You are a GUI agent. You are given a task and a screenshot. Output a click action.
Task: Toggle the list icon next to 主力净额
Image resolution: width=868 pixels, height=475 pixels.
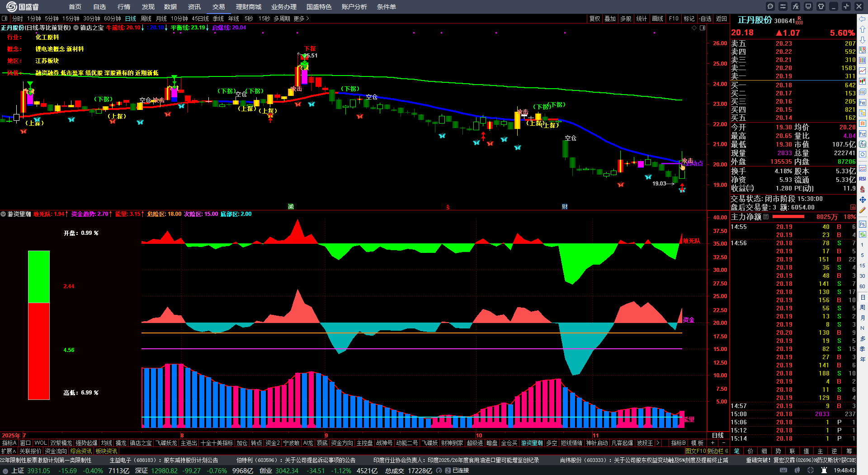coord(766,217)
